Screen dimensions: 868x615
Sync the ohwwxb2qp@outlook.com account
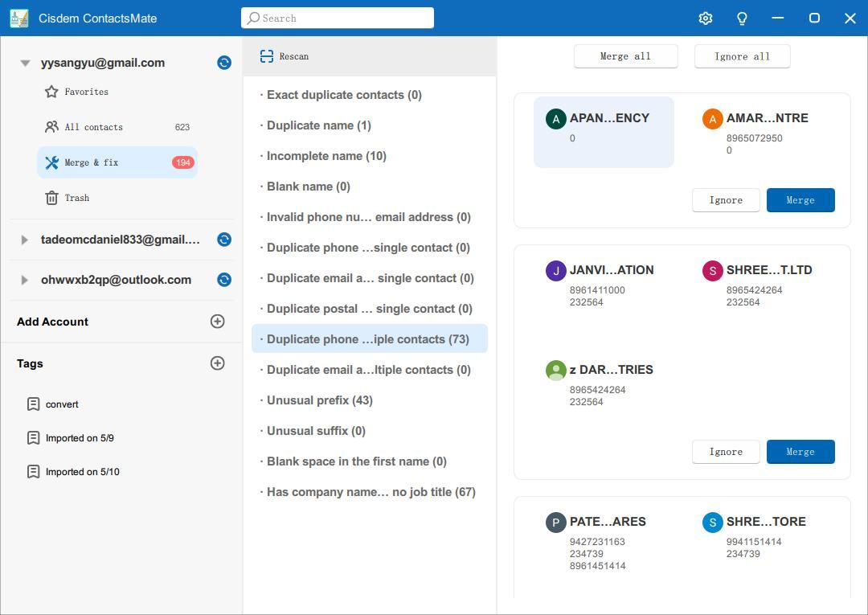point(223,279)
